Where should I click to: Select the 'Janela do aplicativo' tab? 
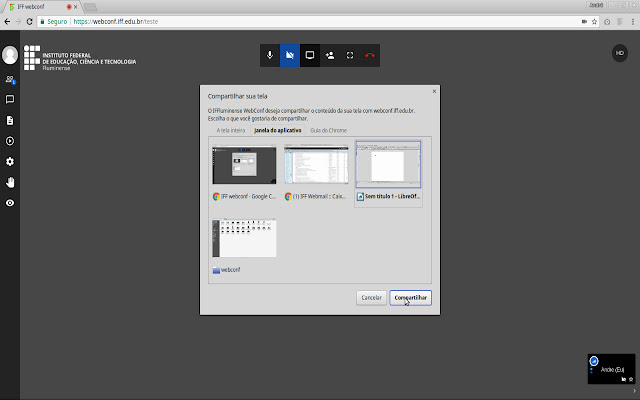pos(278,130)
